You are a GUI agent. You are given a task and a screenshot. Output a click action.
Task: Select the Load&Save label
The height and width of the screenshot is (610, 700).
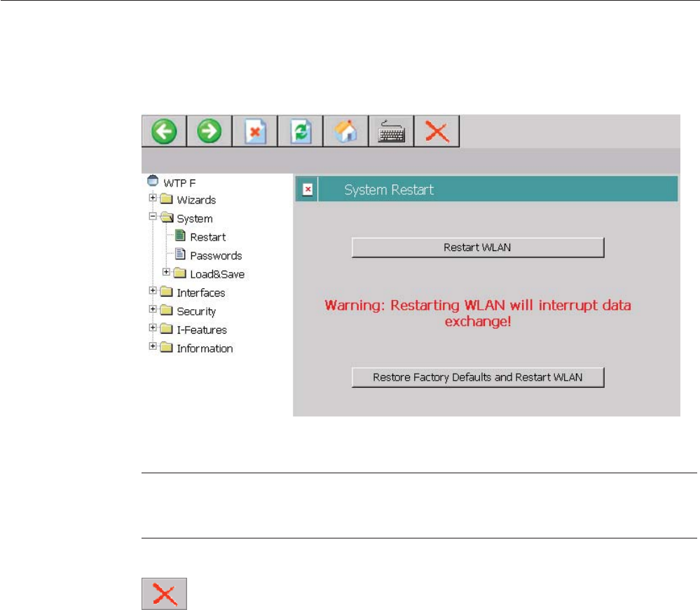pos(217,274)
